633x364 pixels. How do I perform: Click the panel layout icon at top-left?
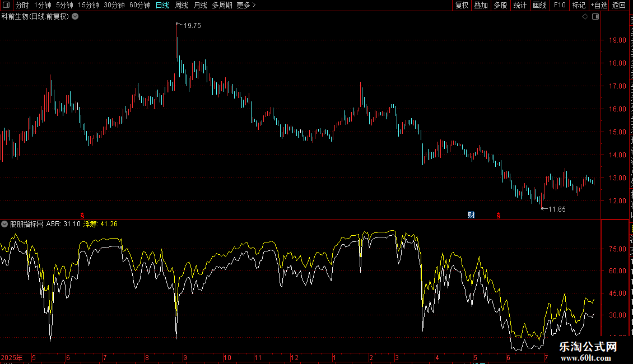[6, 5]
